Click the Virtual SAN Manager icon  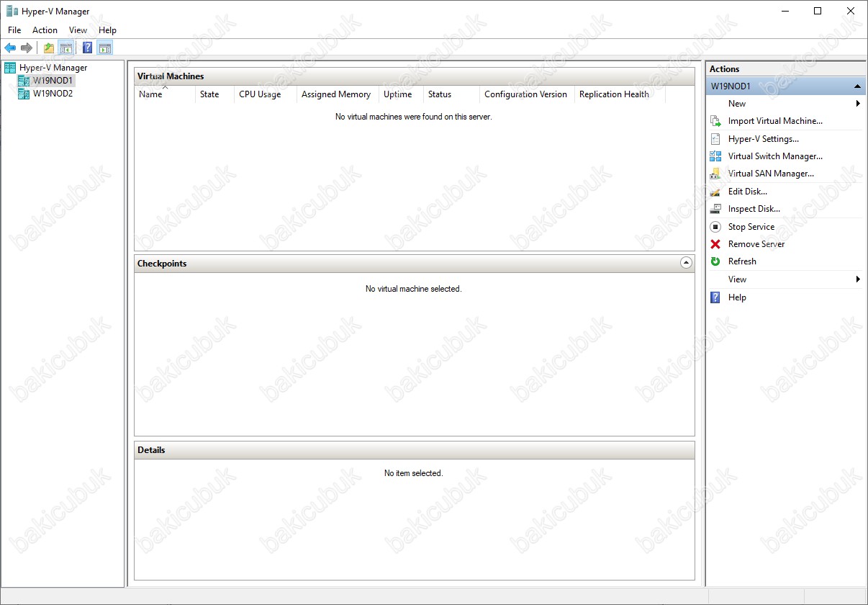[715, 174]
